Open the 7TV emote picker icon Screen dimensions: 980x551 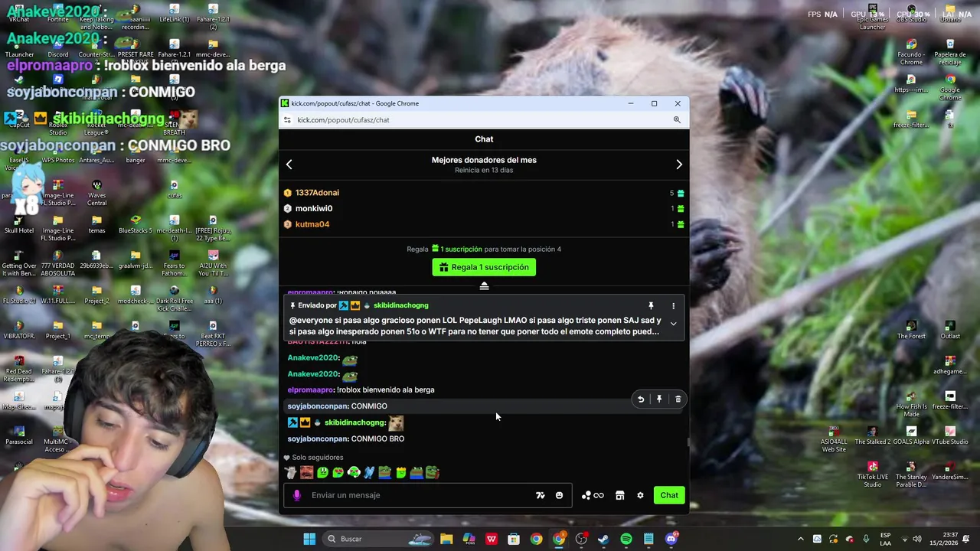541,495
